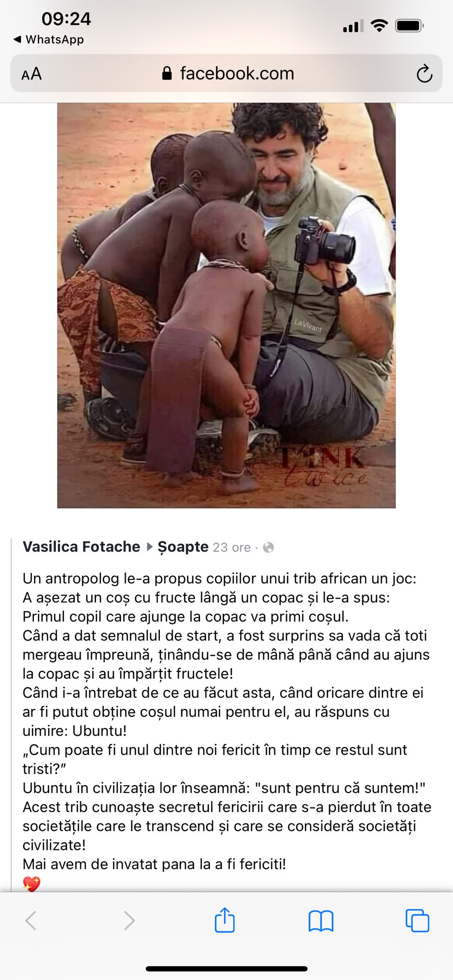
Task: Open the photo of man with camera
Action: (226, 305)
